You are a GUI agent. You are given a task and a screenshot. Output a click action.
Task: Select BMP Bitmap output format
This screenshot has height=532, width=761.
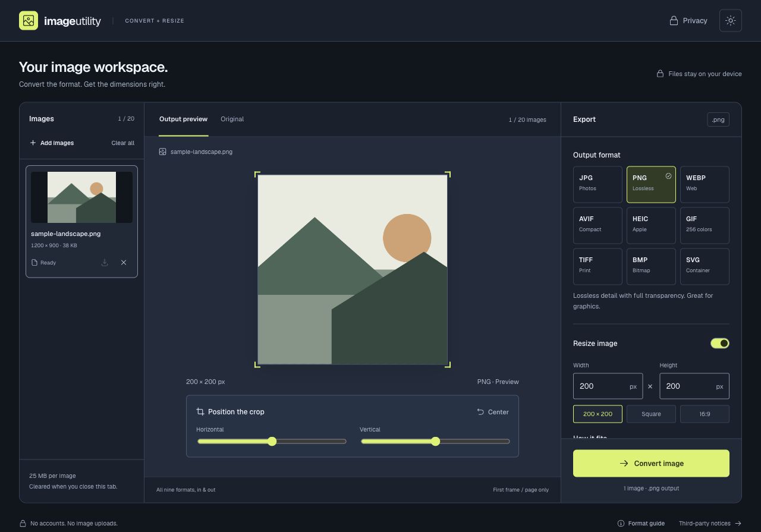pyautogui.click(x=651, y=266)
